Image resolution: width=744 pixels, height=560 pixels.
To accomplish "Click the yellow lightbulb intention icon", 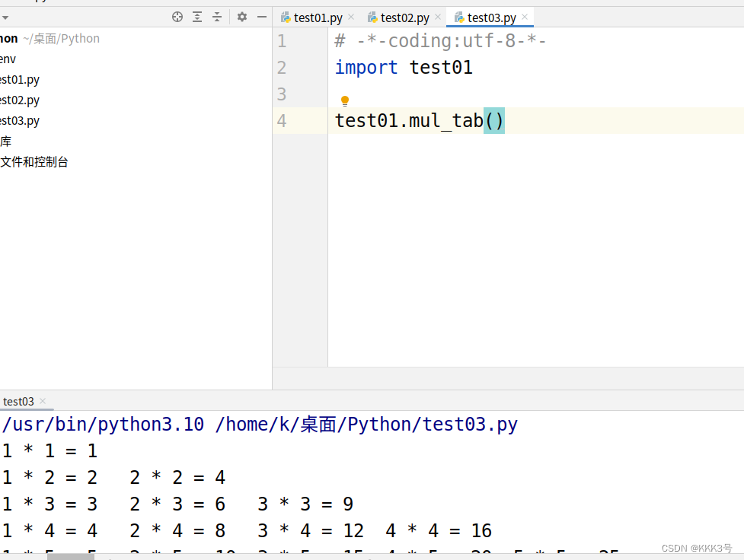I will 345,101.
